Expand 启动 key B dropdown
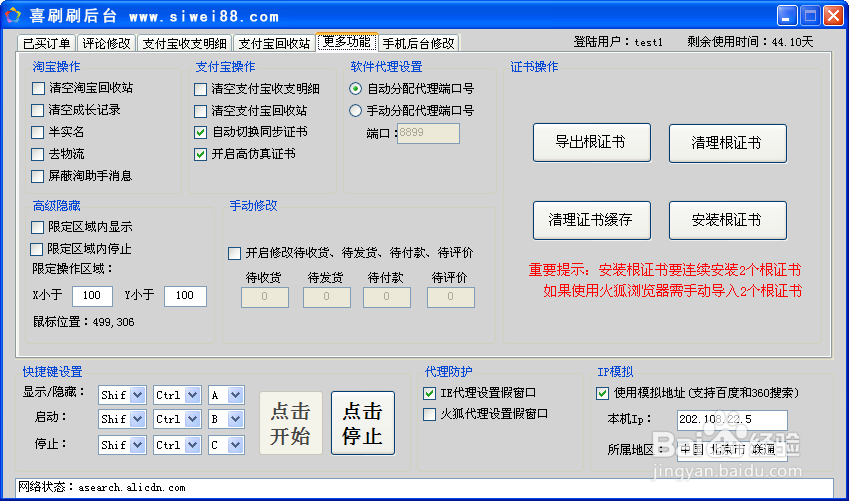This screenshot has width=849, height=501. pos(236,419)
